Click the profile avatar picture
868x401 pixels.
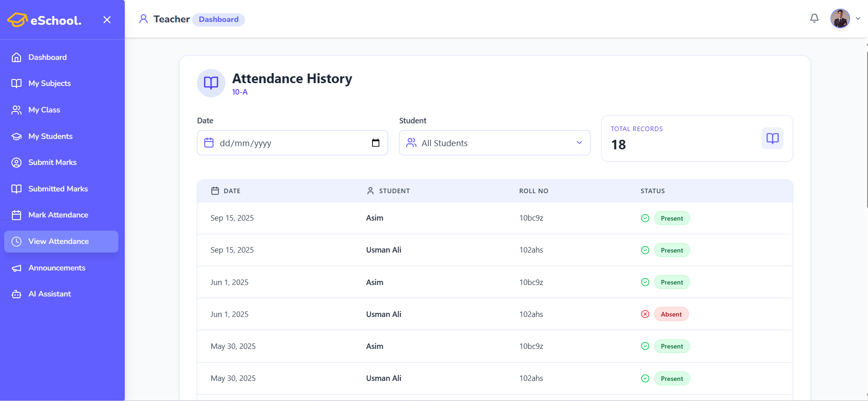[x=840, y=18]
